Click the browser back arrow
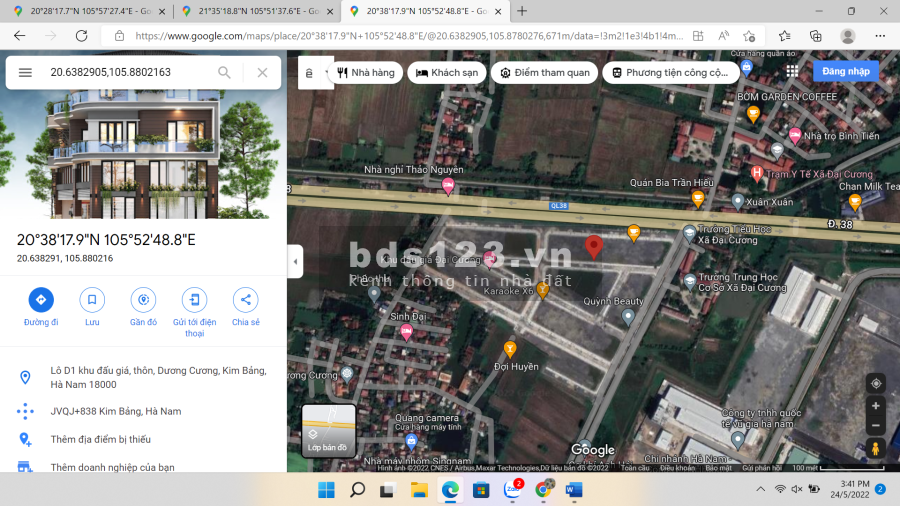This screenshot has height=506, width=900. pyautogui.click(x=20, y=36)
